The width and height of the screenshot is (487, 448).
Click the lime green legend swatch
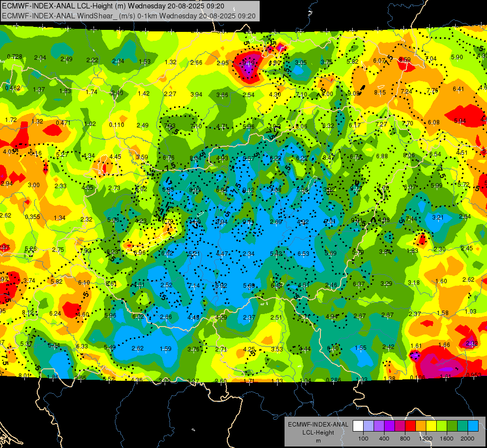coord(442,426)
